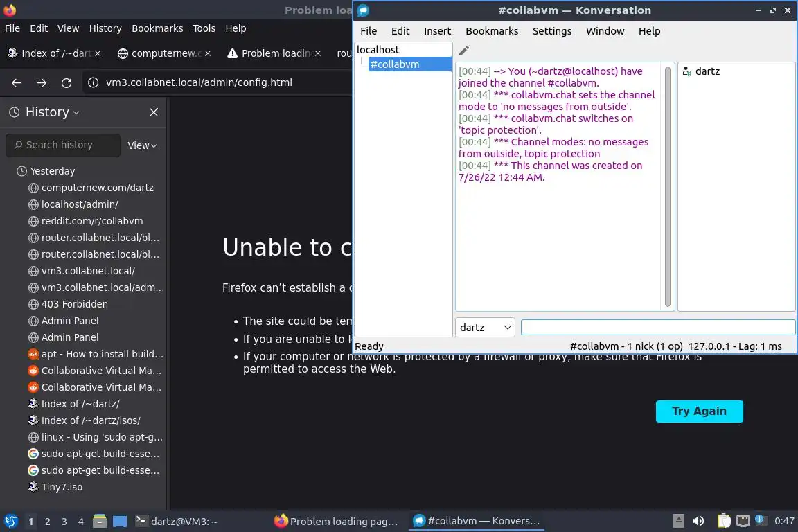Close the 'Problem loading' tab
The height and width of the screenshot is (532, 798).
click(x=317, y=53)
